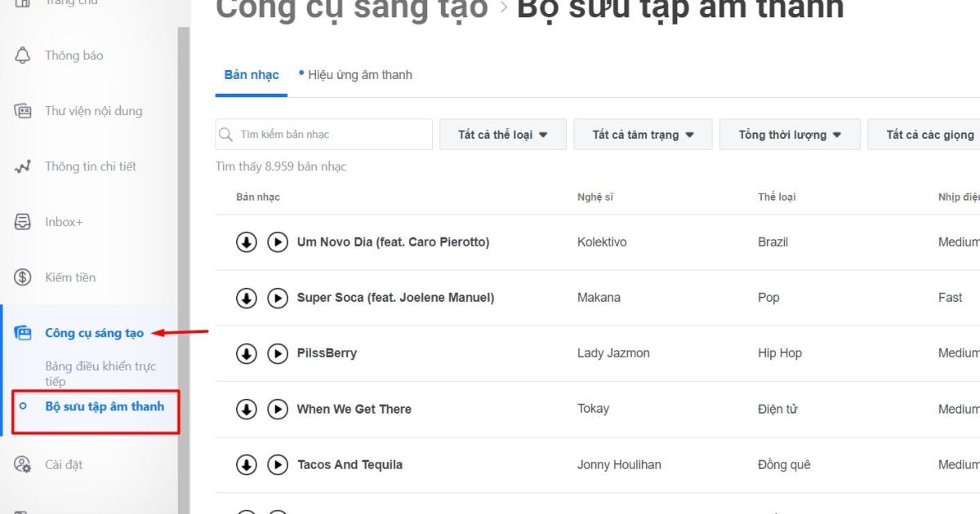This screenshot has width=980, height=514.
Task: Expand the Tất cả thể loại dropdown
Action: pyautogui.click(x=502, y=135)
